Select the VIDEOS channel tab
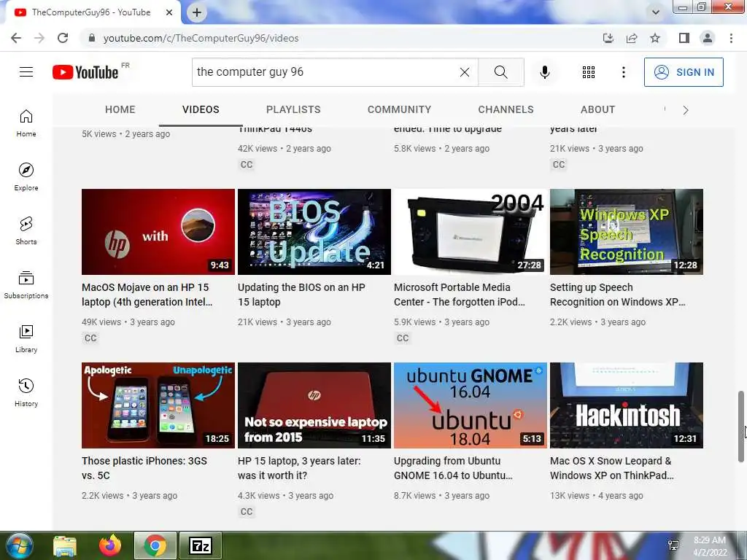Image resolution: width=747 pixels, height=560 pixels. tap(201, 109)
